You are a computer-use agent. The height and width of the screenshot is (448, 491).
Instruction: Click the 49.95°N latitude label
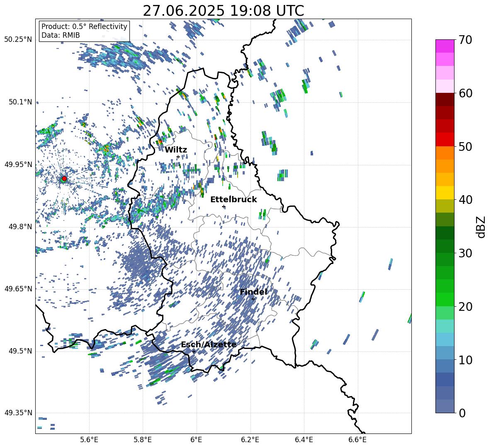[x=18, y=164]
